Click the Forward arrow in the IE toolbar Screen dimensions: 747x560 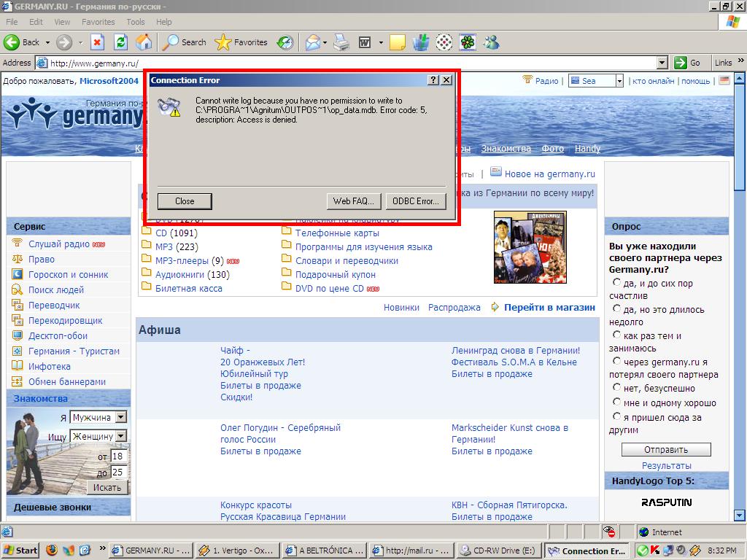click(x=64, y=42)
